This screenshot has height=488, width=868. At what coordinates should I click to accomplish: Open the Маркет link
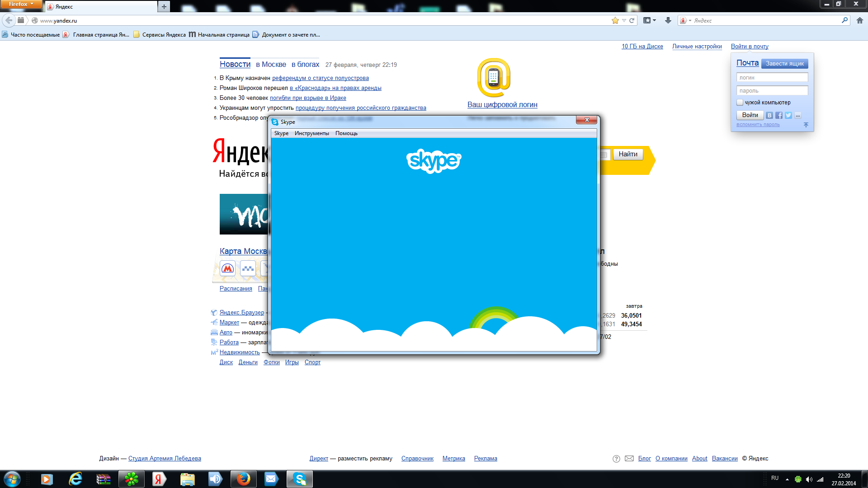click(x=229, y=323)
